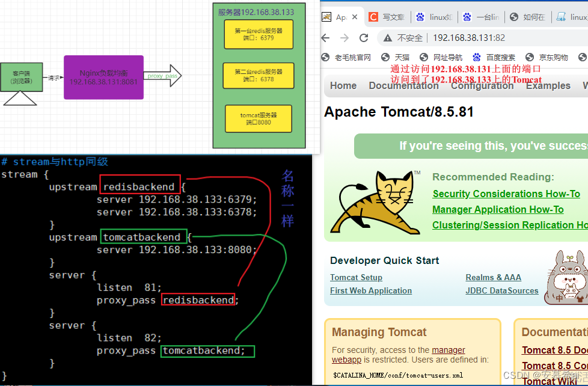Image resolution: width=588 pixels, height=386 pixels.
Task: Click the server 192.168.38.133:6378 line
Action: point(177,212)
